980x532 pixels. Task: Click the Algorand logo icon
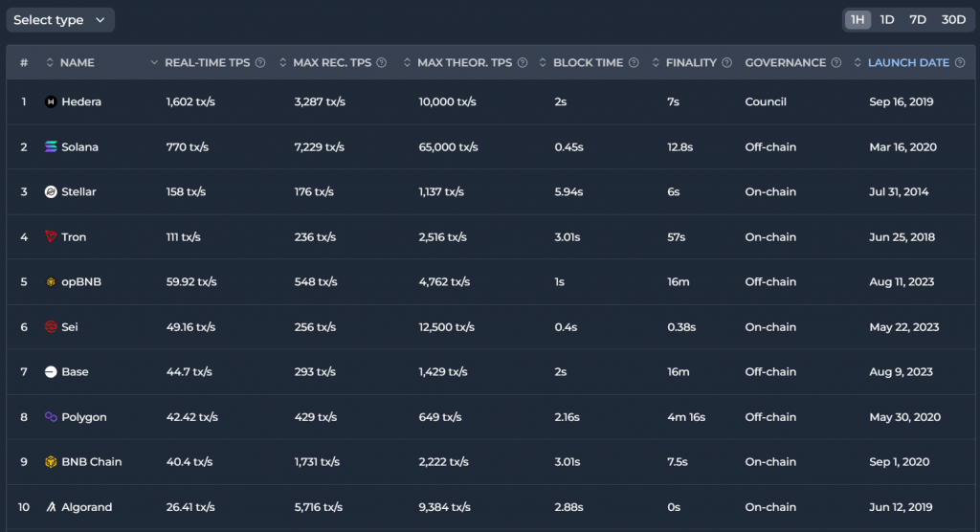pyautogui.click(x=51, y=507)
